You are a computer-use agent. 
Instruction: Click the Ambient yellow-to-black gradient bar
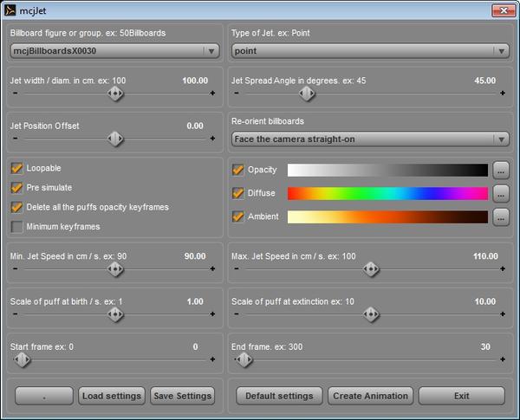click(387, 216)
